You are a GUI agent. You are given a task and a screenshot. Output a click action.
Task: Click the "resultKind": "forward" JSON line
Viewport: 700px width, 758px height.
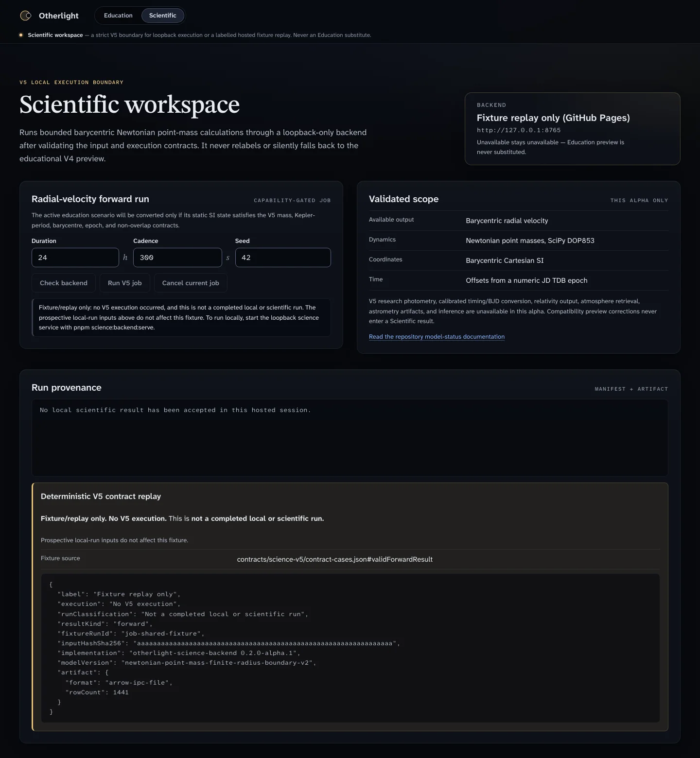(x=105, y=624)
